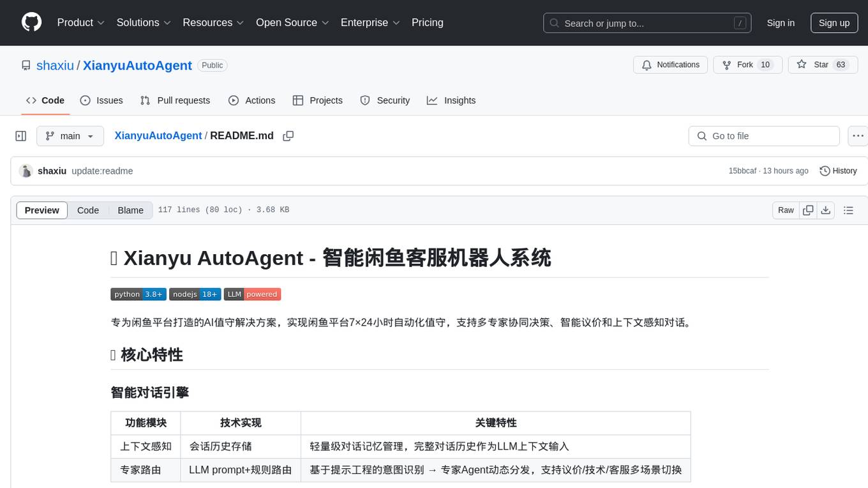
Task: Expand the Product menu
Action: [x=81, y=22]
